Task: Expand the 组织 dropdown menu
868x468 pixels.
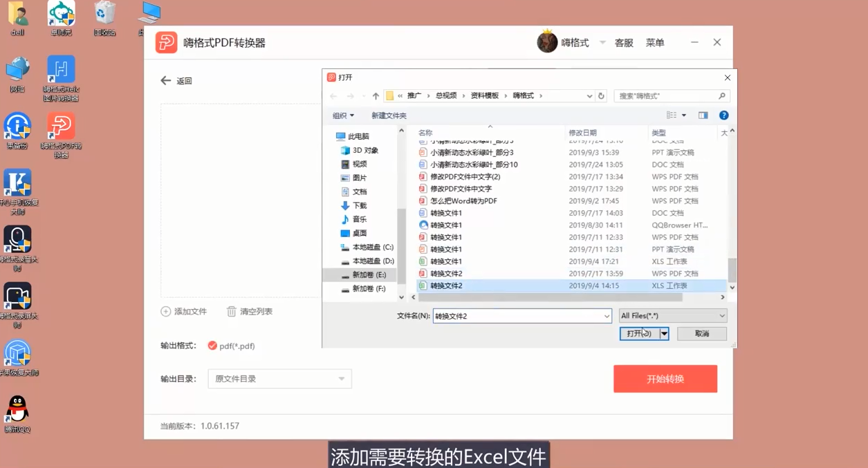Action: click(x=343, y=115)
